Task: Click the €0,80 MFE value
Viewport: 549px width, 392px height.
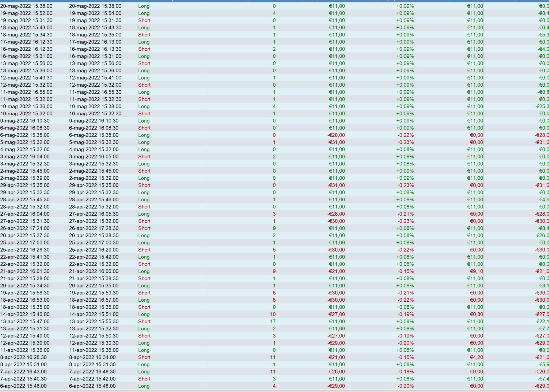Action: [x=476, y=314]
